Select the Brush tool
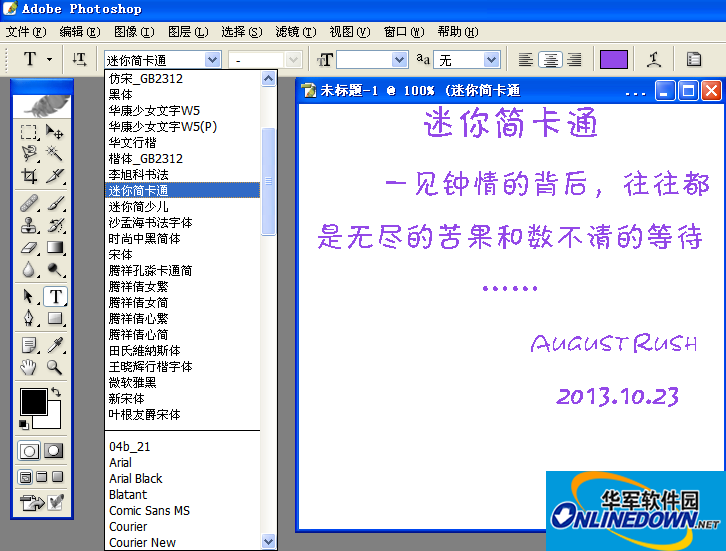Screen dimensions: 726x551 pos(55,203)
